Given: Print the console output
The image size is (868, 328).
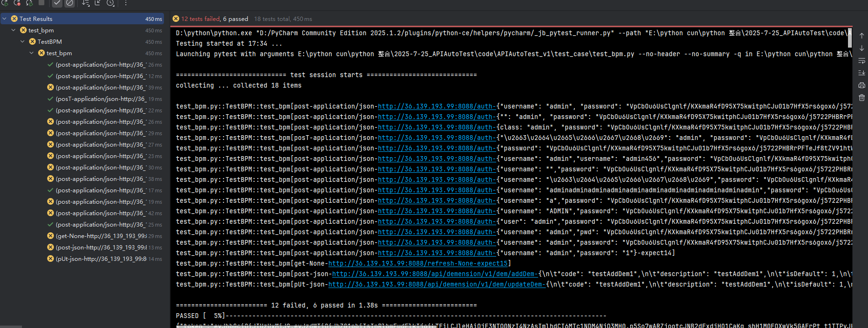Looking at the screenshot, I should click(x=862, y=85).
